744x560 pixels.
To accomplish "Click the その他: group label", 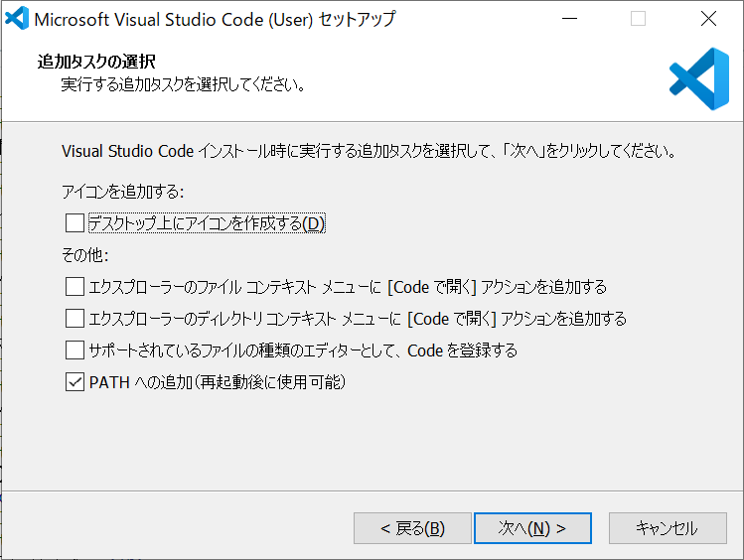I will [85, 255].
